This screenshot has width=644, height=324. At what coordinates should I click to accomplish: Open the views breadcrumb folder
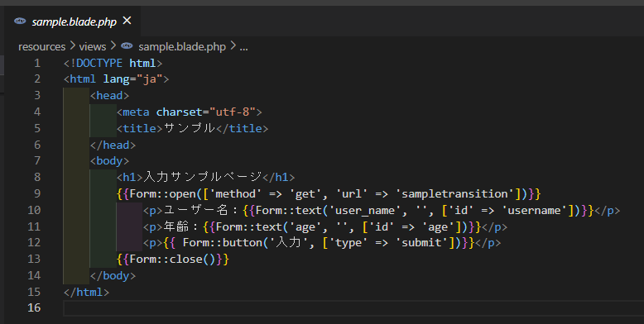(93, 47)
